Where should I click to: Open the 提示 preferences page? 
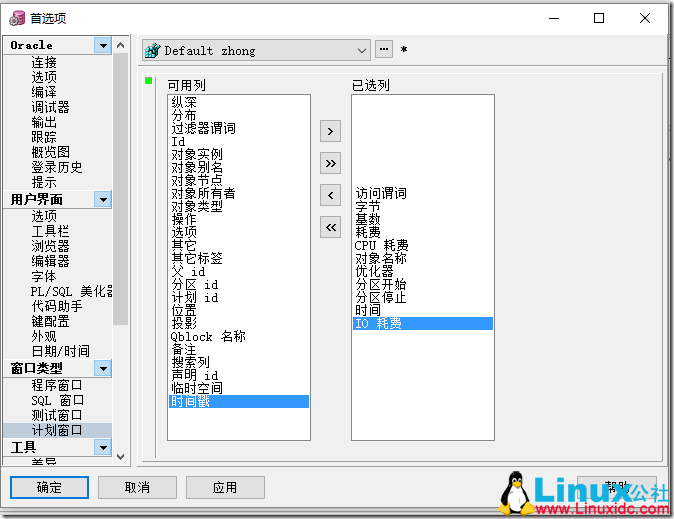(44, 182)
